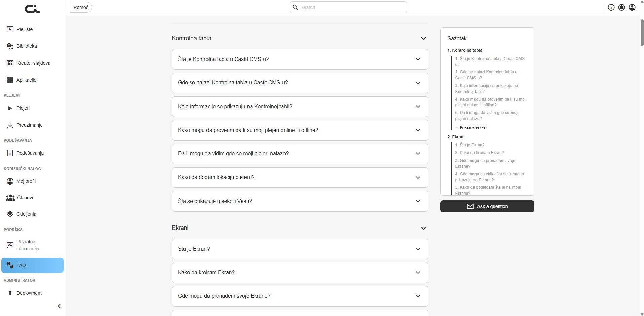Screen dimensions: 644x316
Task: Click summary link 'Kako da kreiram Ekran?'
Action: (x=480, y=153)
